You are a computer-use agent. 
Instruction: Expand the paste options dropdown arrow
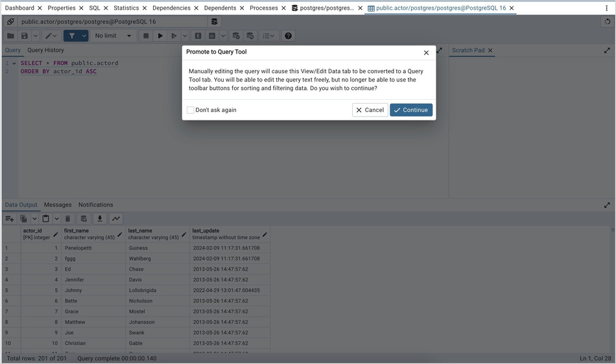tap(56, 219)
